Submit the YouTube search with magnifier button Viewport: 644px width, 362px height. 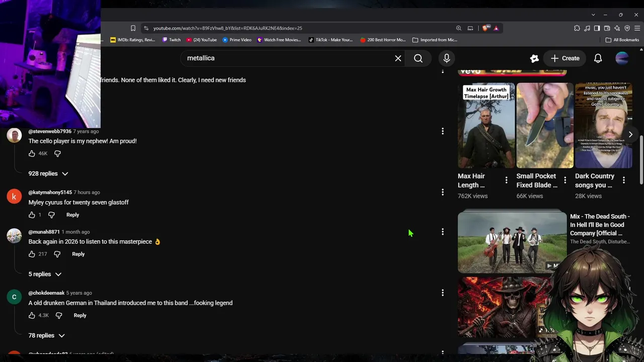click(418, 58)
